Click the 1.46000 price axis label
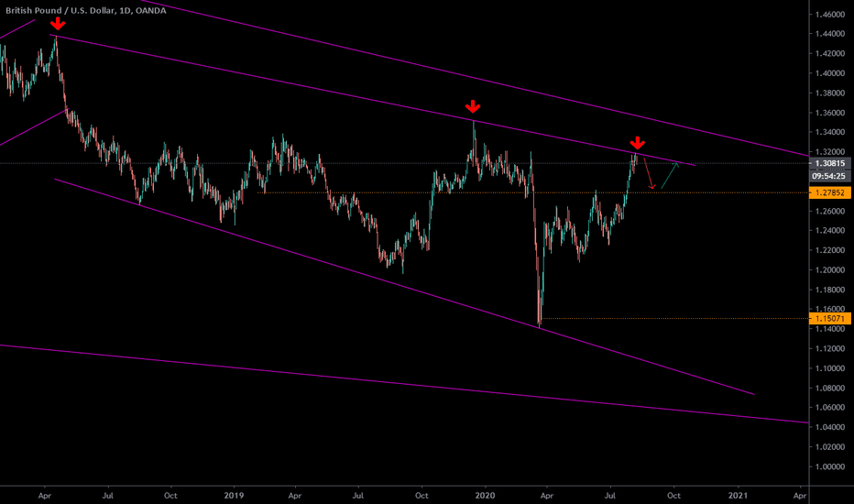This screenshot has height=504, width=854. coord(830,14)
